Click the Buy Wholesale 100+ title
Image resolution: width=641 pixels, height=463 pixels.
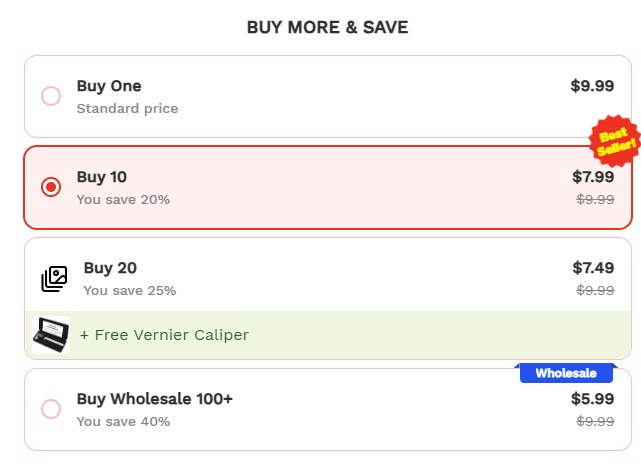pos(155,399)
